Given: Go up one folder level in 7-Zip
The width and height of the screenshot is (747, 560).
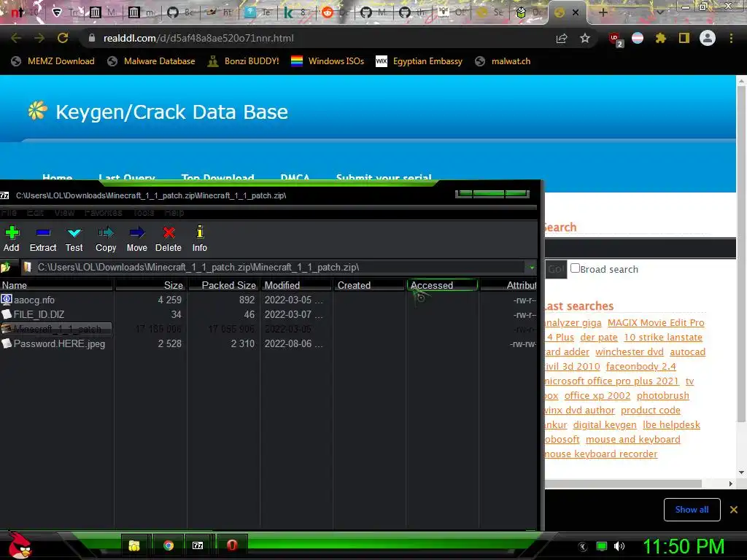Looking at the screenshot, I should pos(6,268).
